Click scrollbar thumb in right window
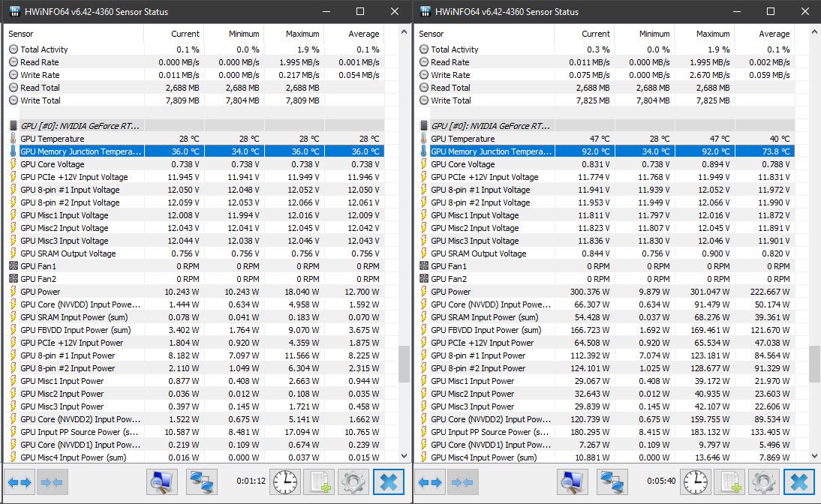Image resolution: width=821 pixels, height=504 pixels. tap(814, 364)
